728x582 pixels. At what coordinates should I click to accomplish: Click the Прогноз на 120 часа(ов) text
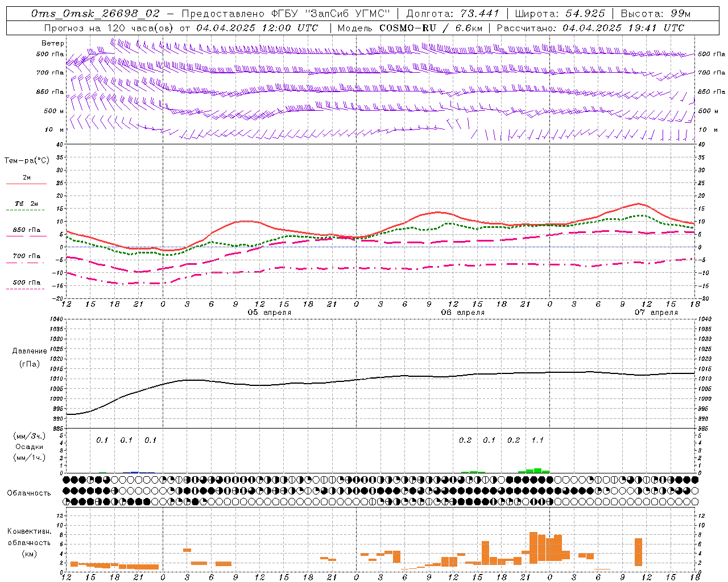(x=109, y=28)
